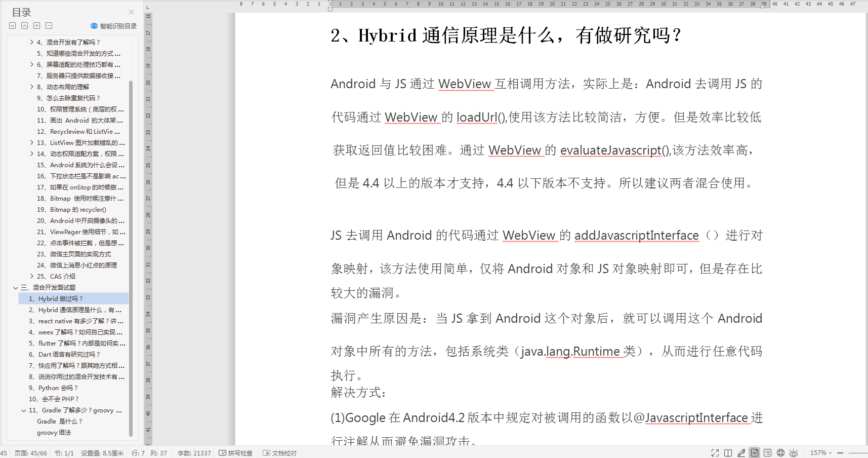Go to outline entry 21、ViewPager 使用细节
Screen dimensions: 868x458
81,232
